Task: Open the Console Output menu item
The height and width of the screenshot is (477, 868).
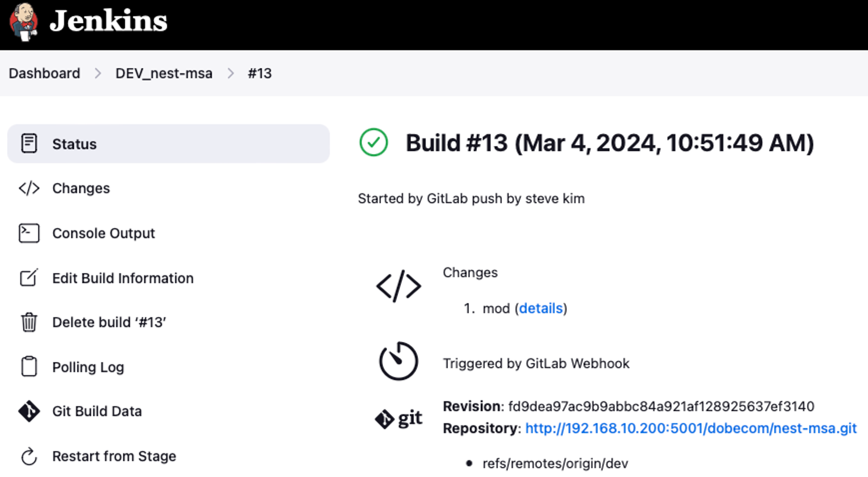Action: pyautogui.click(x=103, y=233)
